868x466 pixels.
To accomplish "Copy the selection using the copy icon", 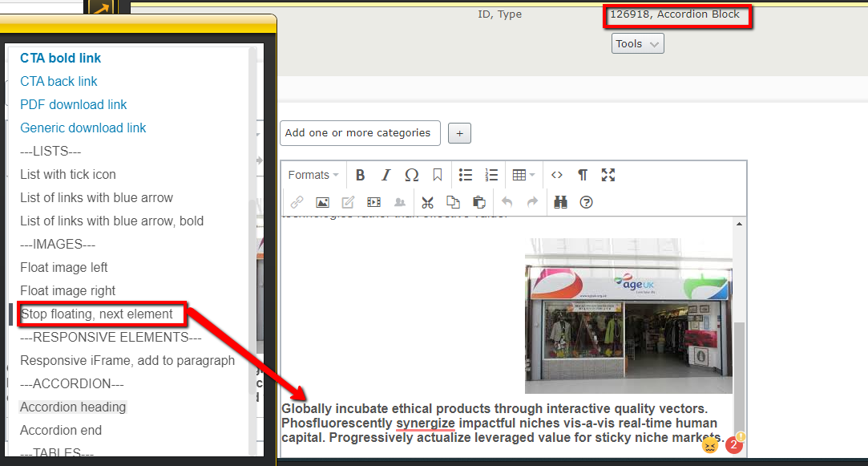I will (x=453, y=202).
